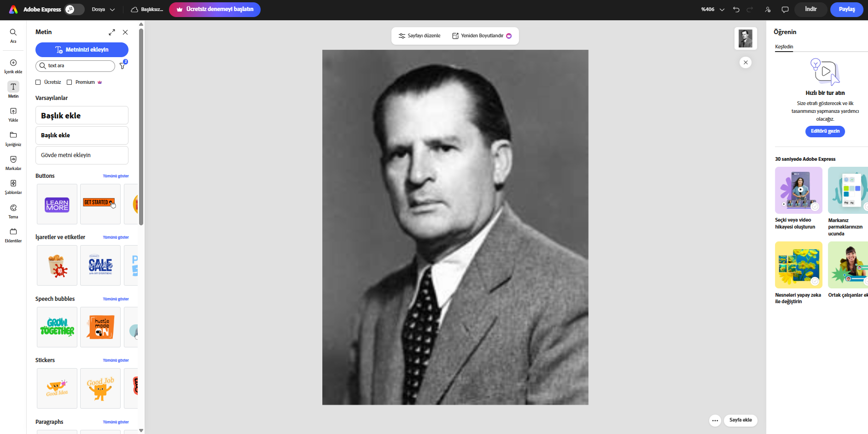Select the LEARN MORE button template

[57, 204]
